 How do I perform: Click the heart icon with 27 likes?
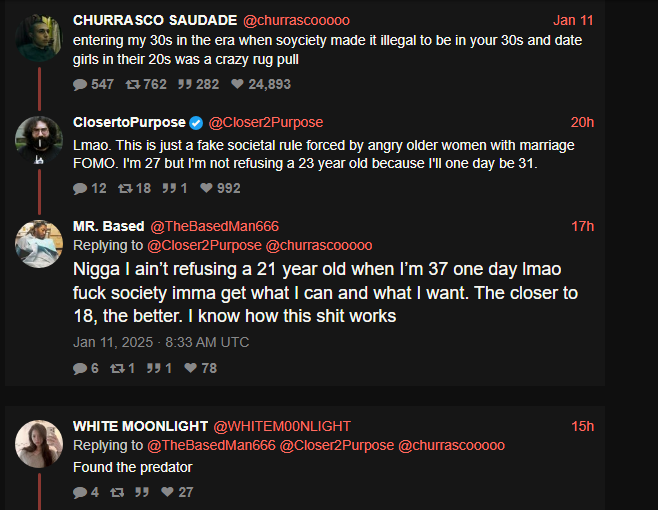point(167,492)
